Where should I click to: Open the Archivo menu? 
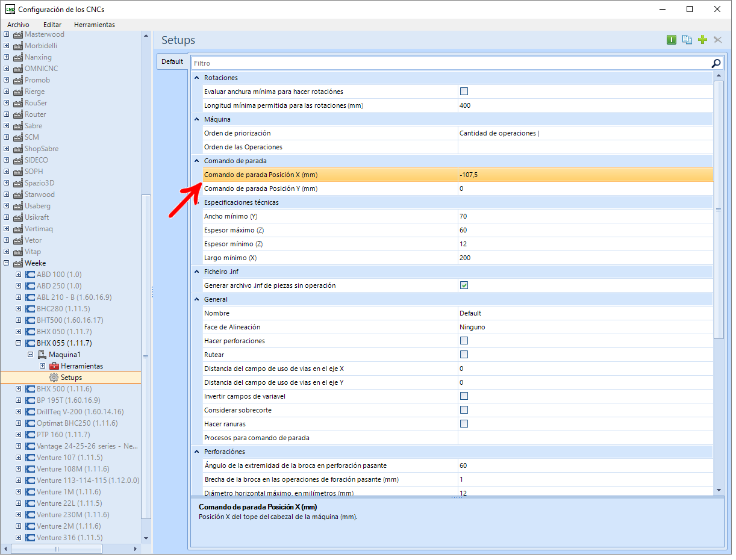pyautogui.click(x=18, y=25)
